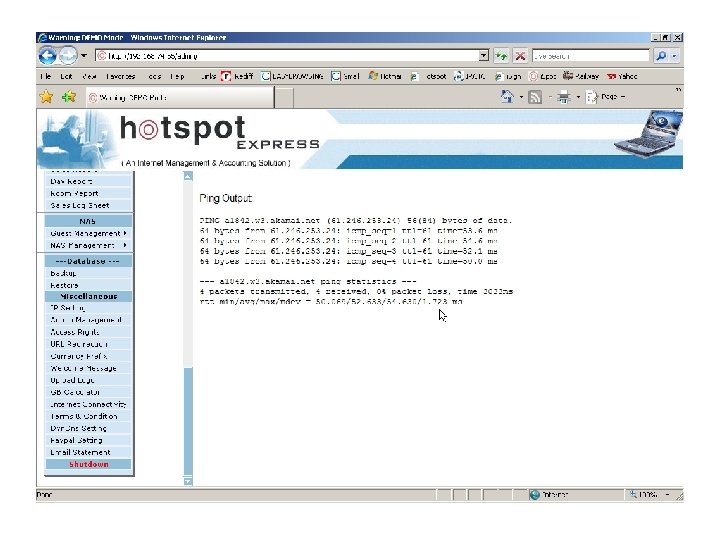
Task: Open Day Report in sidebar
Action: (x=88, y=181)
